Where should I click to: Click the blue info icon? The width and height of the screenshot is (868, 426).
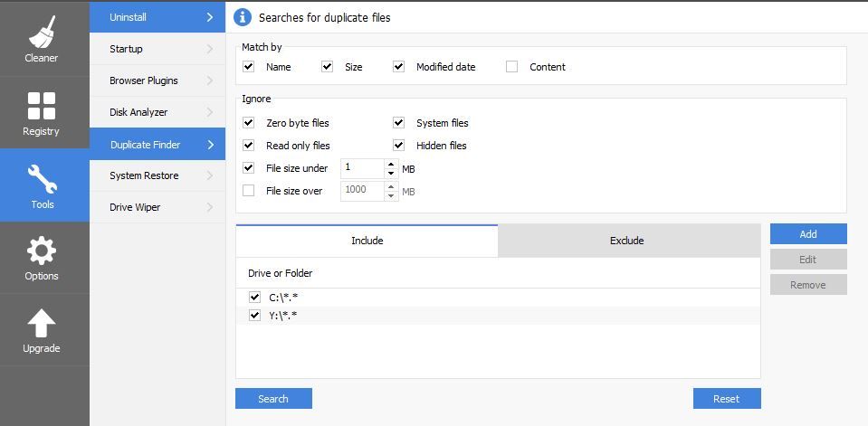point(243,17)
